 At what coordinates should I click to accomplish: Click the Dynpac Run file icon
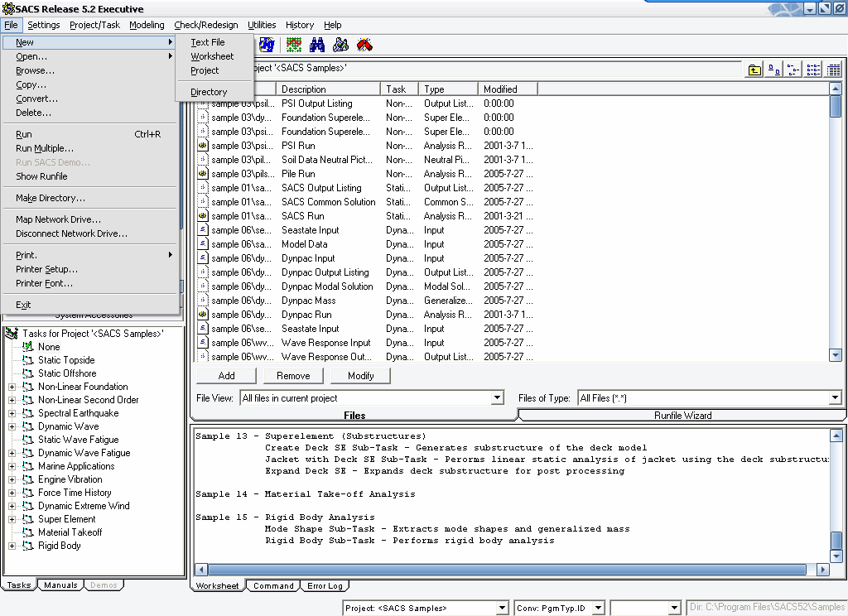(x=203, y=315)
